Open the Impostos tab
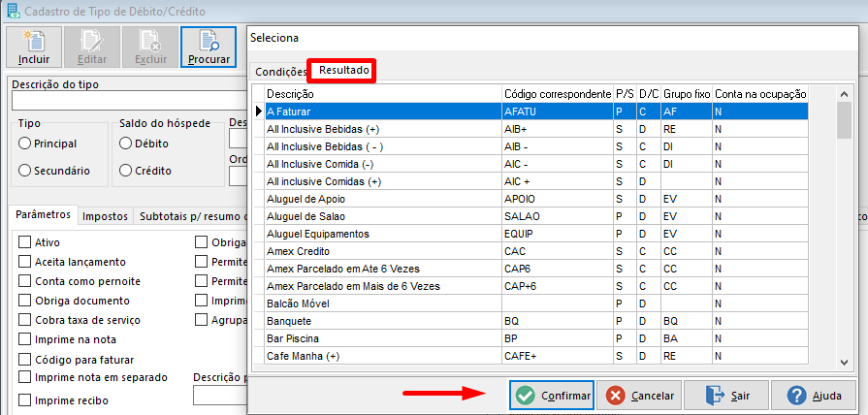The width and height of the screenshot is (868, 415). [x=105, y=216]
